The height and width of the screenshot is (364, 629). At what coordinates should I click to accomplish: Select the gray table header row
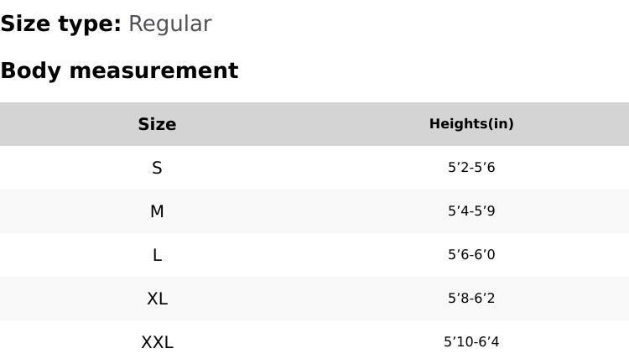click(x=314, y=124)
